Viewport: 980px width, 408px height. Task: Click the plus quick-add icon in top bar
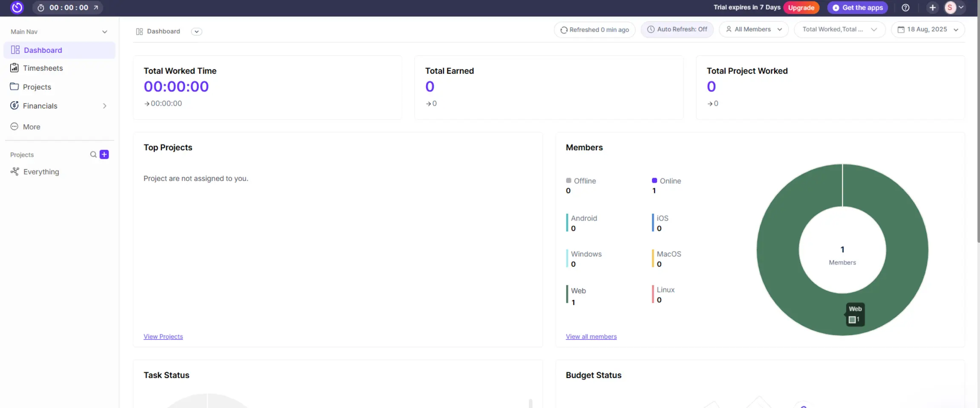point(932,8)
